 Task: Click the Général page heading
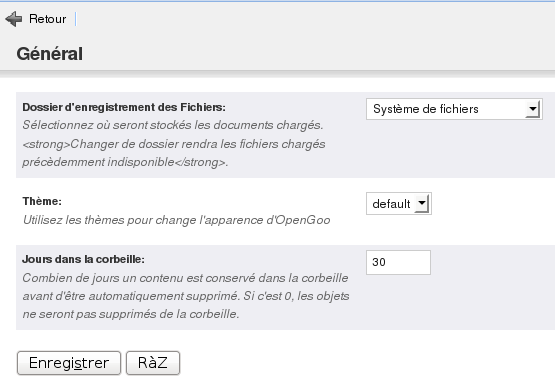(x=50, y=54)
